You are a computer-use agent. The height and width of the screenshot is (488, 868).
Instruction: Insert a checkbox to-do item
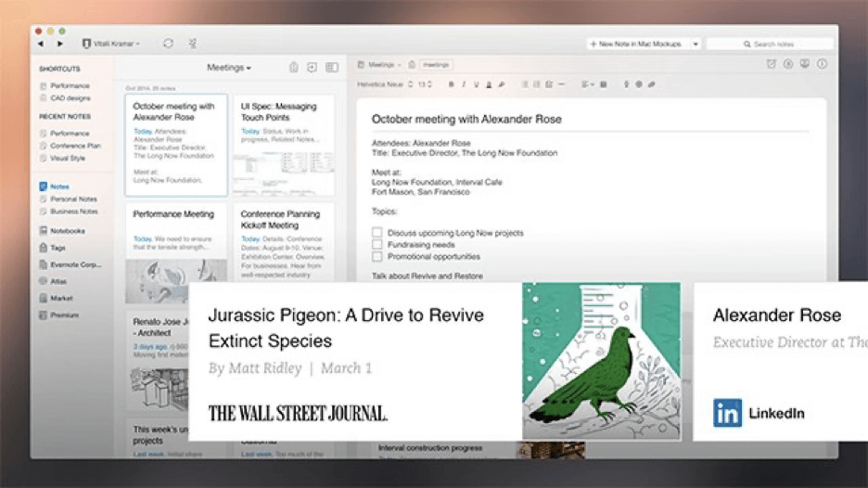click(549, 84)
